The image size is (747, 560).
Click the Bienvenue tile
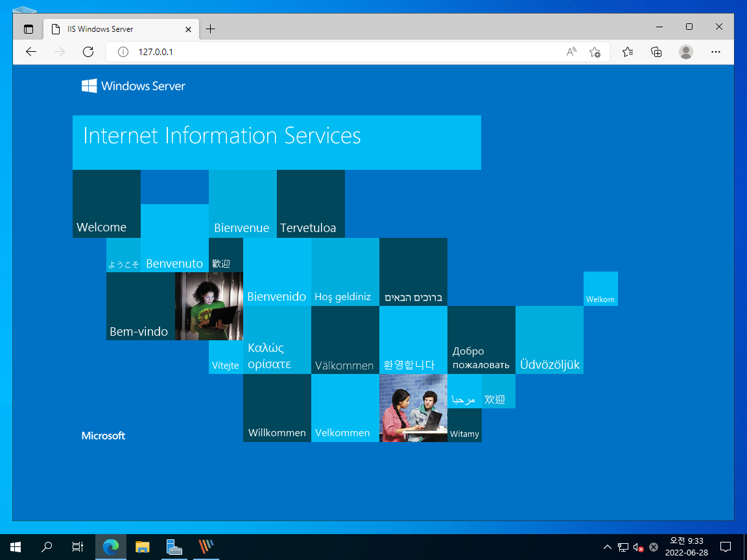pos(243,204)
